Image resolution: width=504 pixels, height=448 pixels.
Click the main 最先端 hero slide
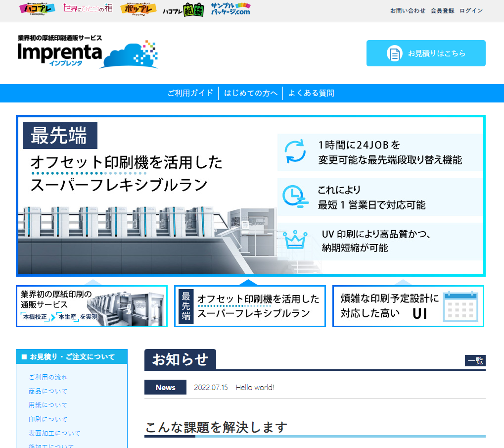(251, 196)
